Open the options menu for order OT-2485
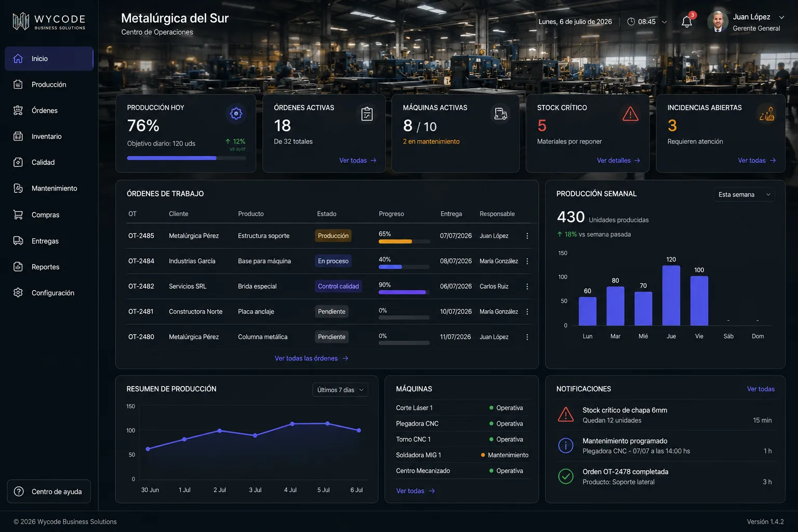 (527, 236)
